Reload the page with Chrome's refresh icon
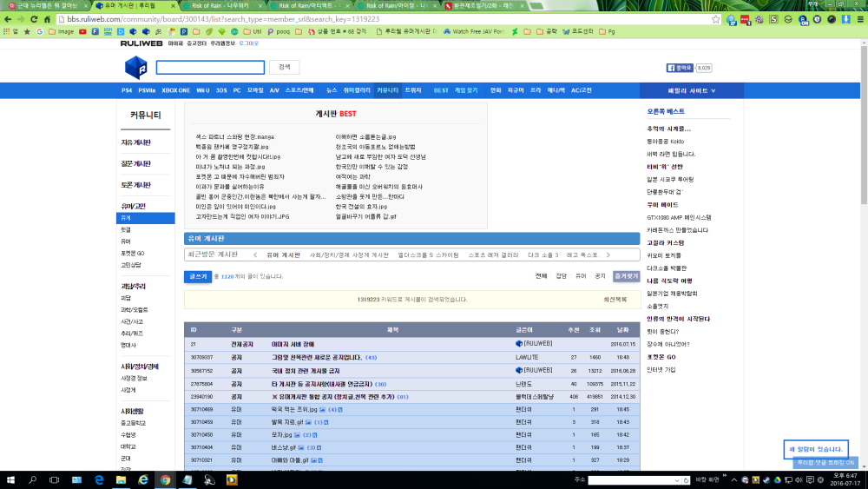This screenshot has height=489, width=868. point(34,18)
